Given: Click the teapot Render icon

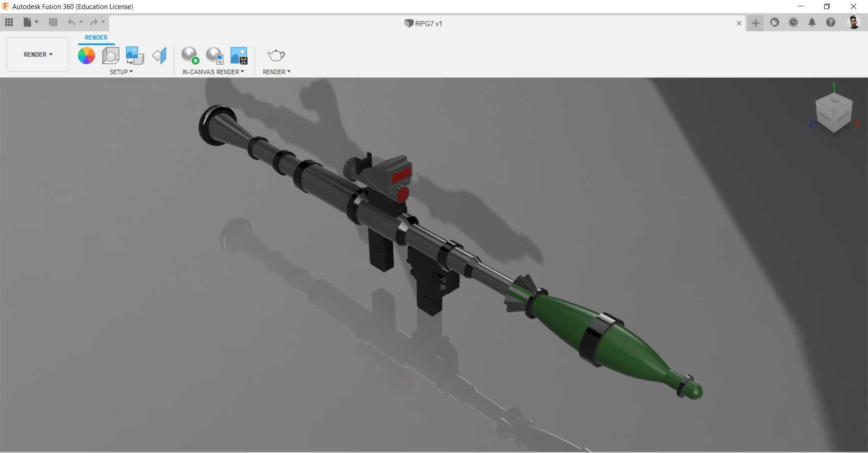Looking at the screenshot, I should coord(276,55).
